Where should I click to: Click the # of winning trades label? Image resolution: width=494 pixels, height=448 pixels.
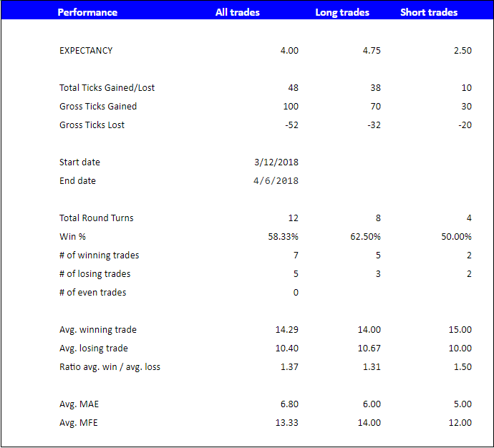[x=100, y=255]
